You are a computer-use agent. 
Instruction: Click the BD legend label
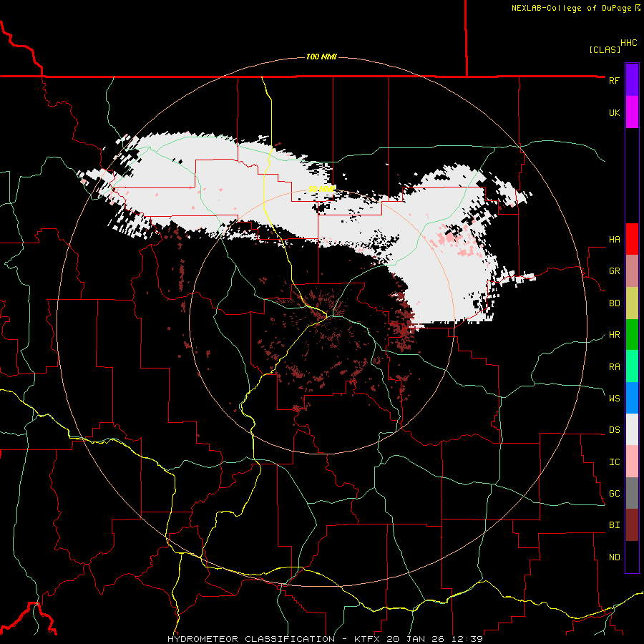pos(614,303)
